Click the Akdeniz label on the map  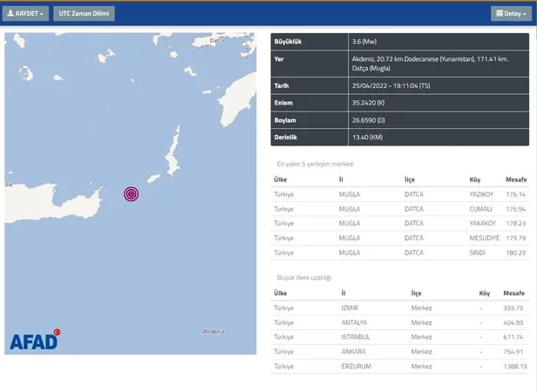(x=214, y=331)
